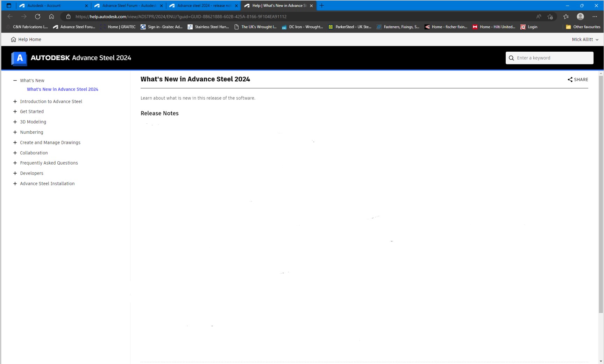Open Sign in - Graitec Ad bookmark
Image resolution: width=604 pixels, height=364 pixels.
162,27
